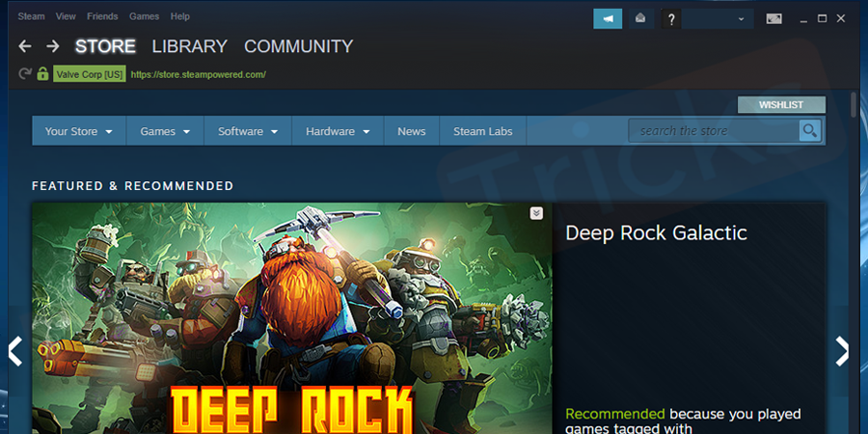Click the green Recommended text

pos(615,414)
